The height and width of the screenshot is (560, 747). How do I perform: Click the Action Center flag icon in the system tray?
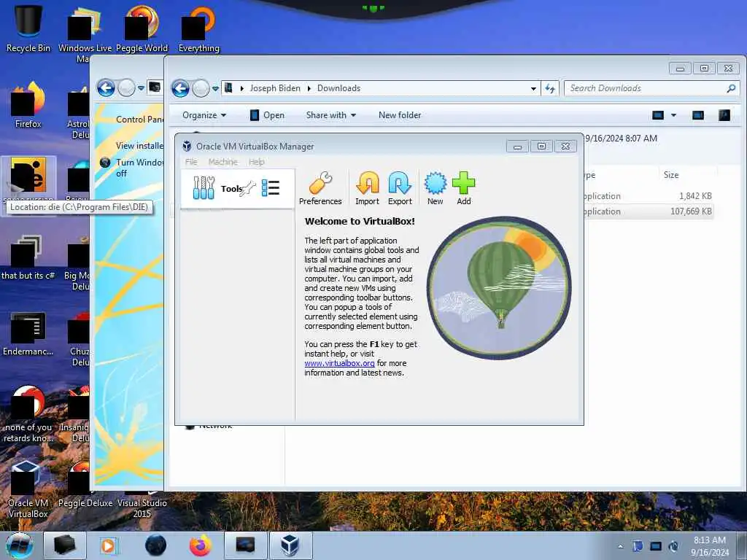pos(638,545)
